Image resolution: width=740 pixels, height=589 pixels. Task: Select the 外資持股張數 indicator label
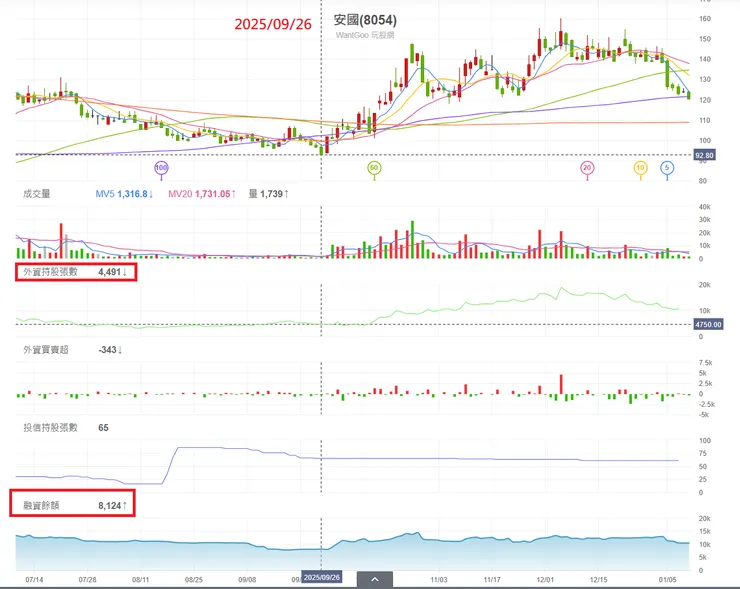pyautogui.click(x=50, y=272)
